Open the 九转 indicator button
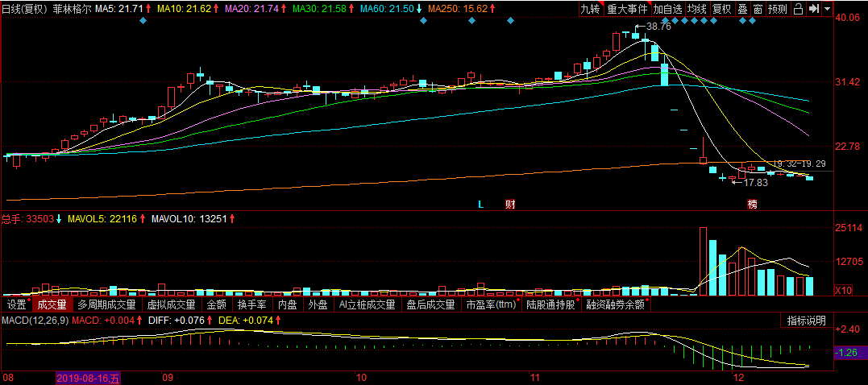 tap(591, 9)
